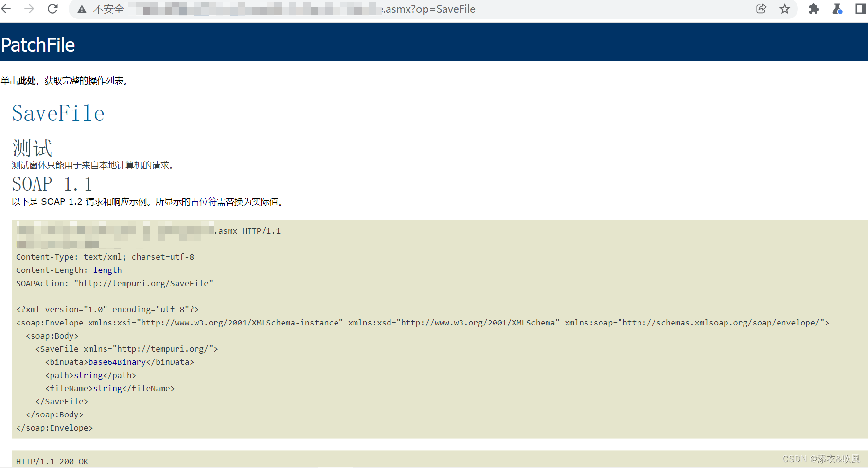This screenshot has height=468, width=868.
Task: Click the warning triangle in the address bar
Action: [81, 9]
